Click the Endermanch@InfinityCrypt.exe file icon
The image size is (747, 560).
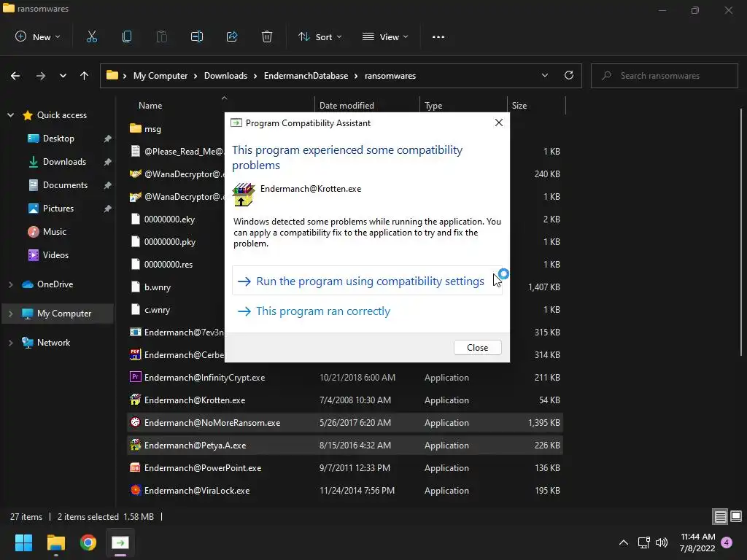tap(135, 377)
